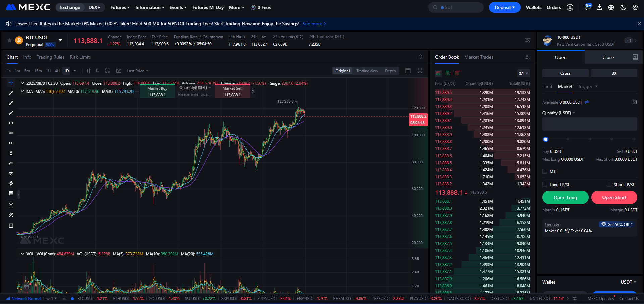Screen dimensions: 644x304
Task: Select the first trend line drawing tool
Action: (x=11, y=93)
